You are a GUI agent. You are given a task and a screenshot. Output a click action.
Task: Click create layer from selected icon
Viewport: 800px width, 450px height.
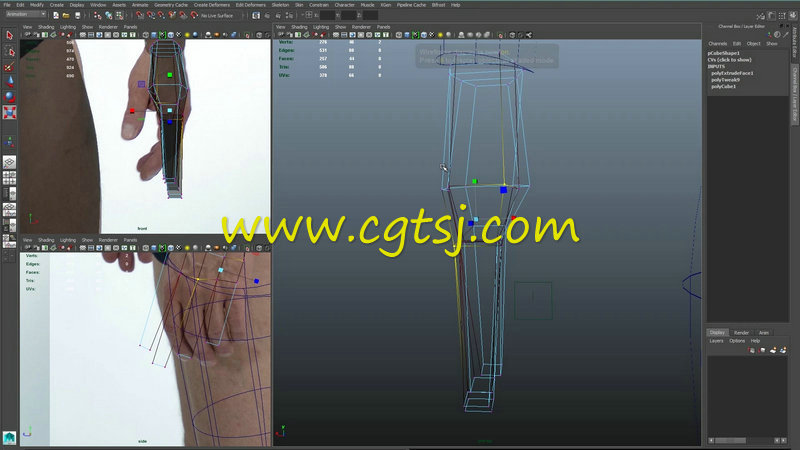coord(783,350)
